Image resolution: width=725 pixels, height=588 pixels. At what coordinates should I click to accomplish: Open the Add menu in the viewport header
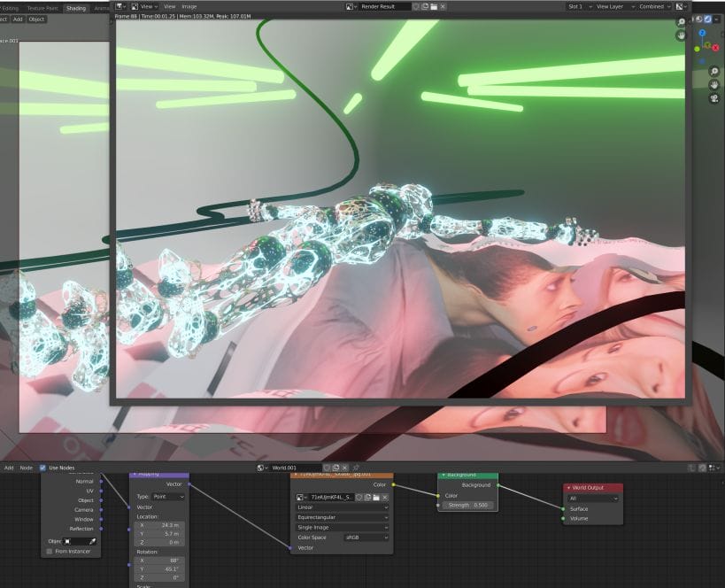click(18, 19)
